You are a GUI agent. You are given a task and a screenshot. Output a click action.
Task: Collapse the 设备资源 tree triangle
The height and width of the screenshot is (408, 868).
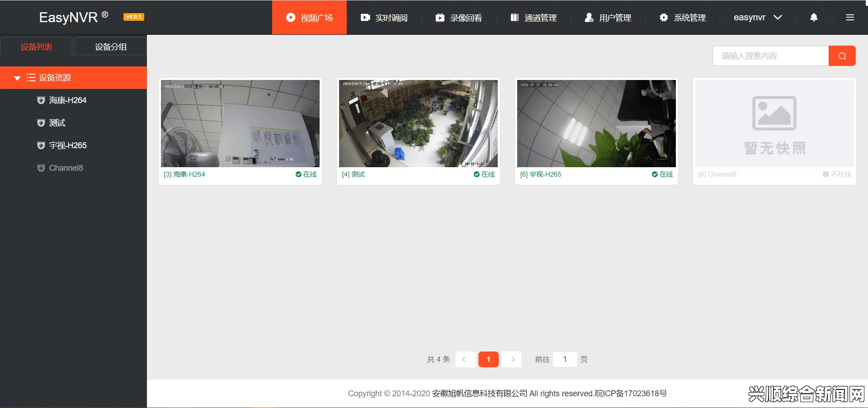pos(17,78)
